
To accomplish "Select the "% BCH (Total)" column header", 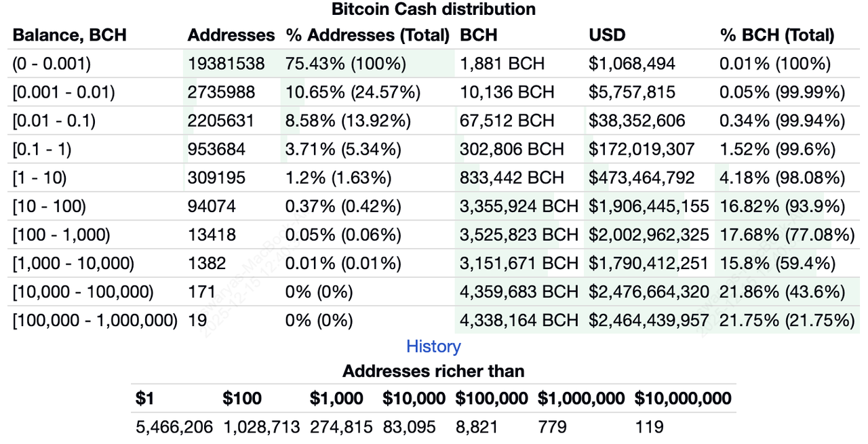I will (x=777, y=35).
